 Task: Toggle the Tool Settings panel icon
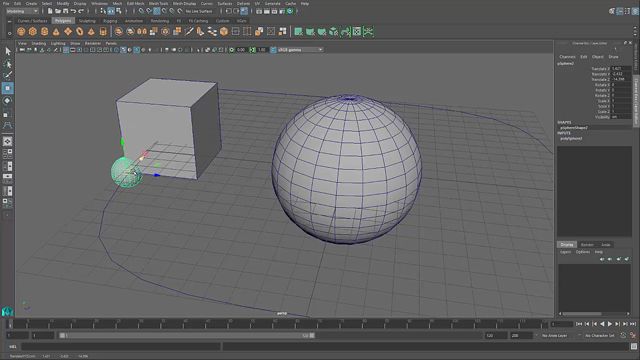pyautogui.click(x=627, y=11)
